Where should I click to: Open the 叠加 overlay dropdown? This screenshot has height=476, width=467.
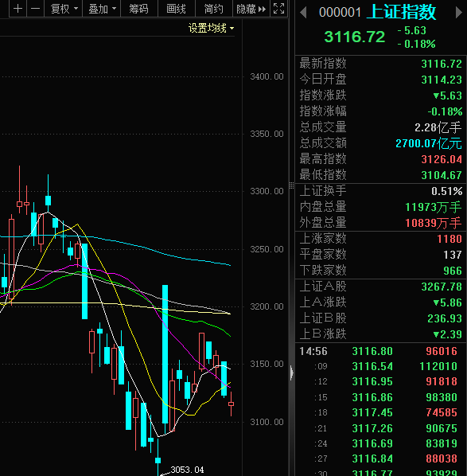(102, 9)
